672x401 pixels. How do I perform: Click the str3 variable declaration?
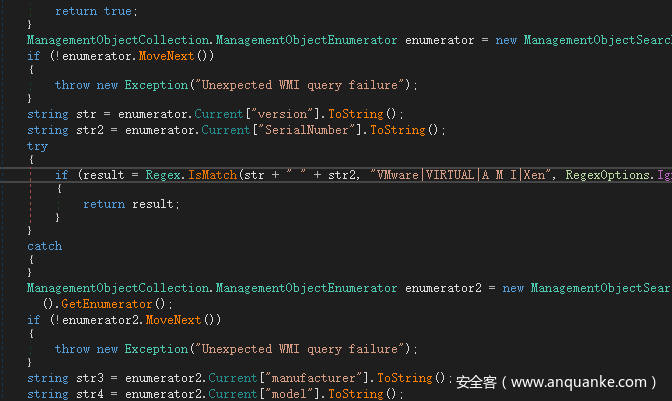[x=86, y=378]
